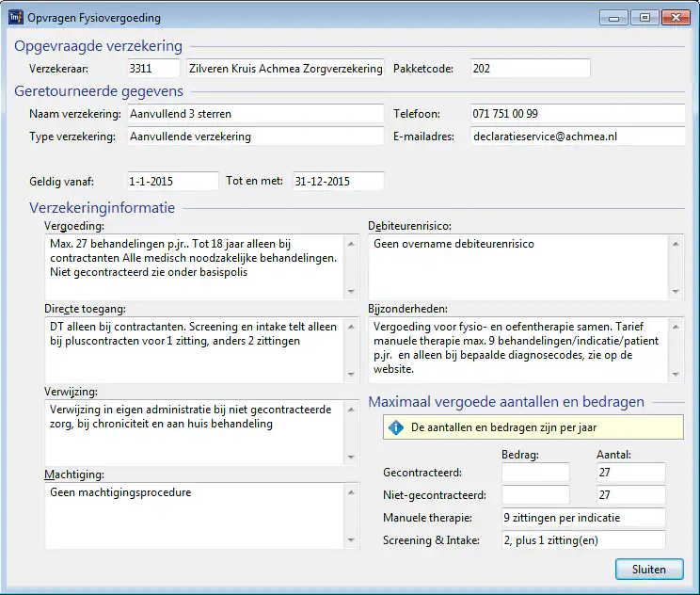Click the Verzekeraar code field containing 3311
Viewport: 700px width, 595px height.
tap(153, 69)
